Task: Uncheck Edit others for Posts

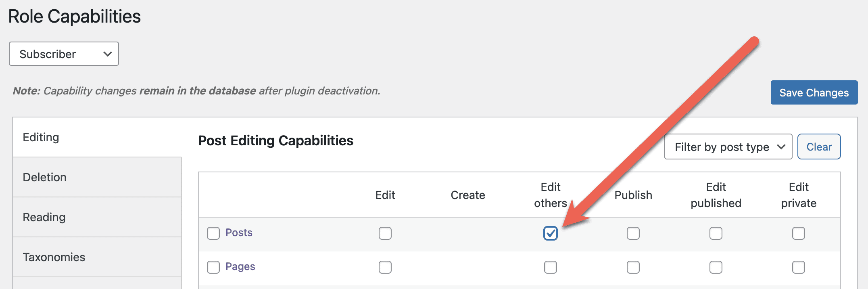Action: point(550,233)
